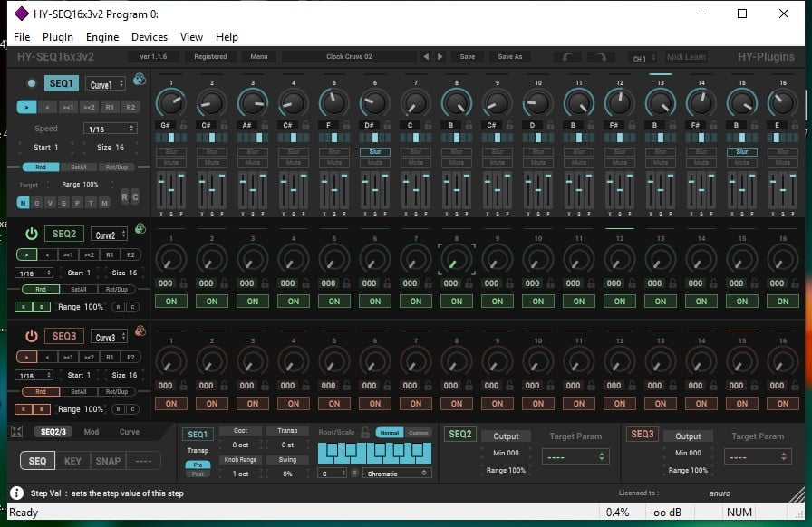
Task: Click the Swing 0% value field
Action: point(287,474)
